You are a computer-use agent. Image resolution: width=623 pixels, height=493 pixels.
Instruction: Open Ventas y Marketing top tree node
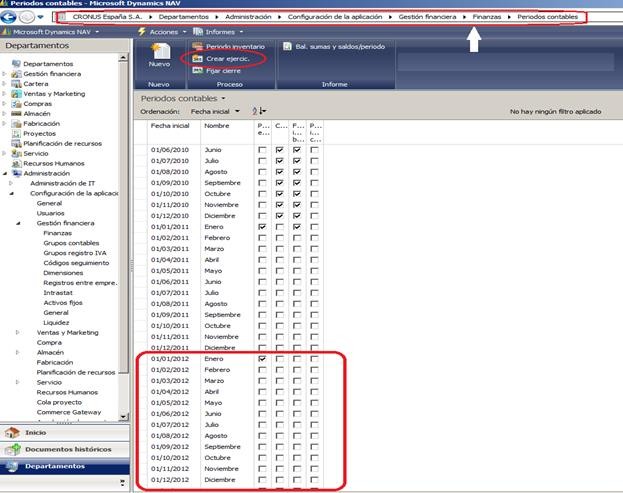54,93
